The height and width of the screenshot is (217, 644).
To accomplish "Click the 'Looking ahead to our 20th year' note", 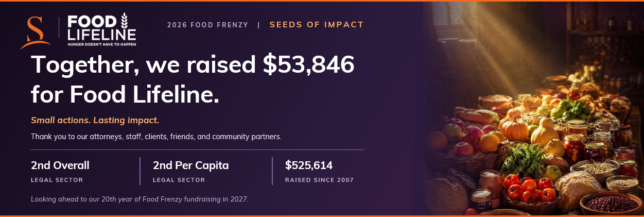I will click(x=140, y=198).
